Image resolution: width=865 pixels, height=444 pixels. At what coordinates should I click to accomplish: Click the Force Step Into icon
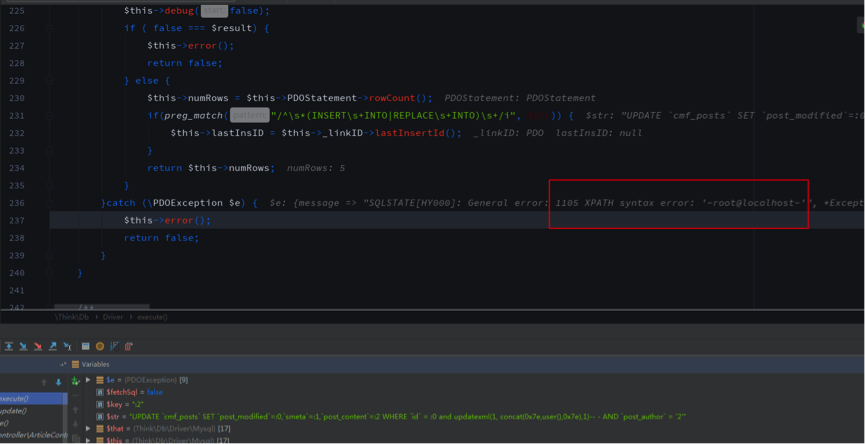[38, 346]
